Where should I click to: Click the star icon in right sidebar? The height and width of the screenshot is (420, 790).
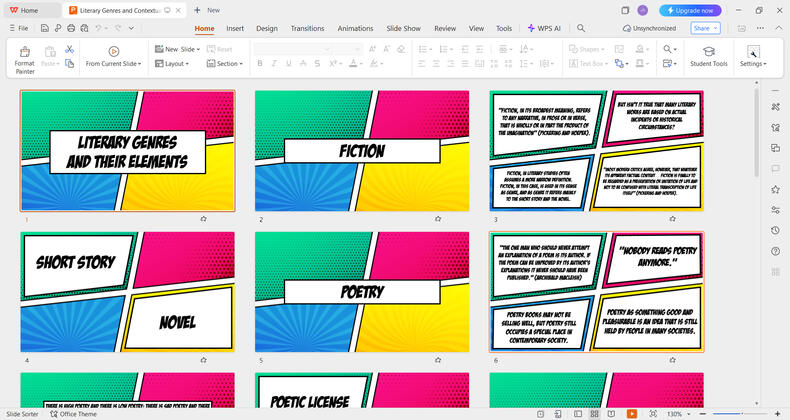(775, 189)
